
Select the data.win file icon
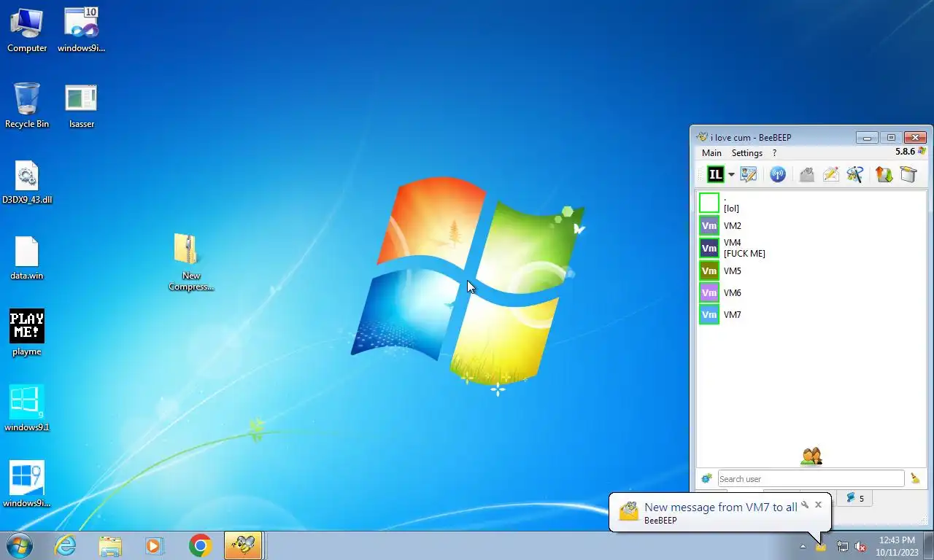coord(27,258)
